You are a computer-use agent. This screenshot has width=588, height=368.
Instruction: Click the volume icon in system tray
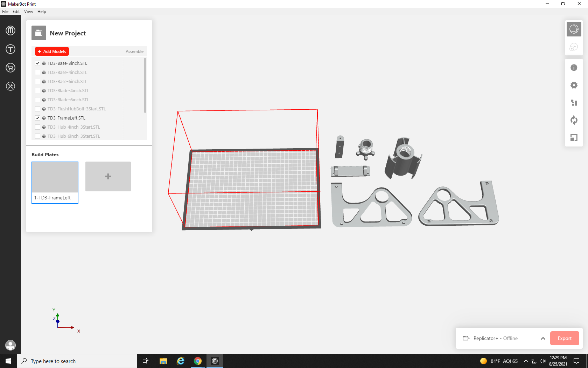pyautogui.click(x=542, y=361)
